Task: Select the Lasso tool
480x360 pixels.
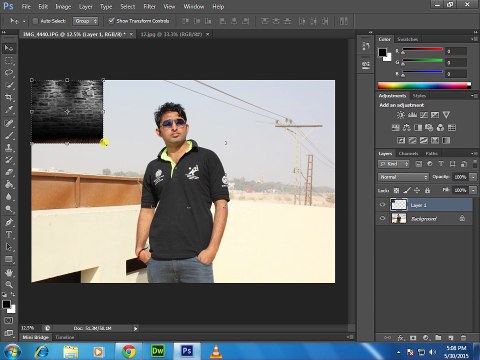Action: tap(9, 73)
